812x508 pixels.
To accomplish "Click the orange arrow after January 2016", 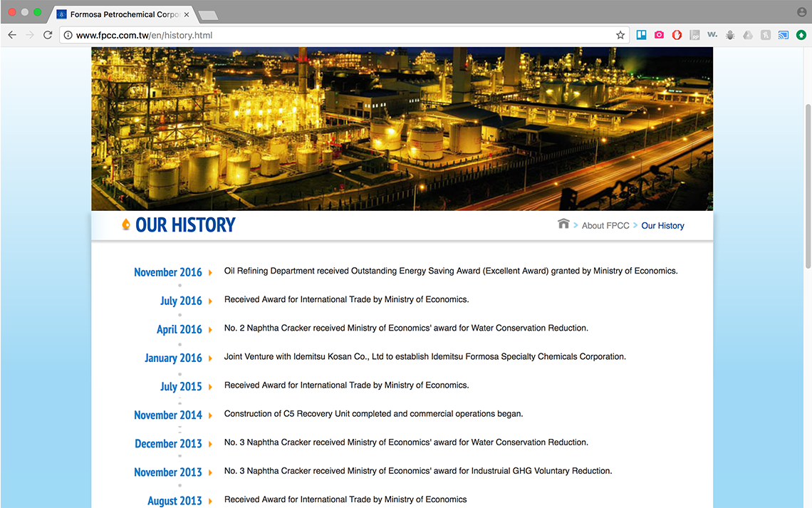I will coord(210,358).
